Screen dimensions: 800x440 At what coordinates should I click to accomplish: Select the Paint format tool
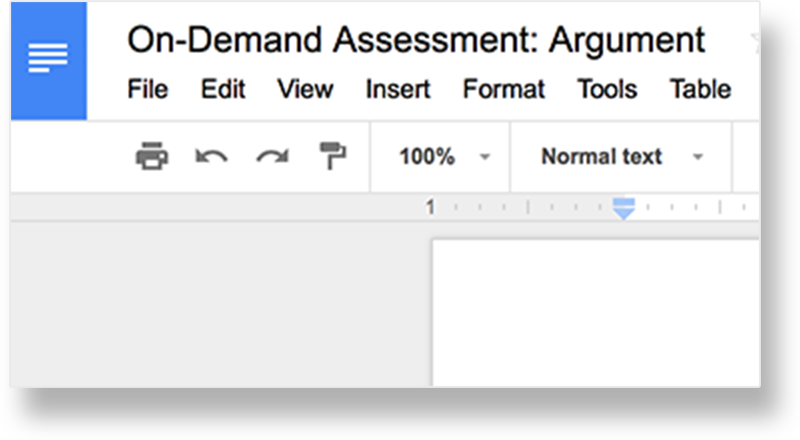(x=333, y=156)
